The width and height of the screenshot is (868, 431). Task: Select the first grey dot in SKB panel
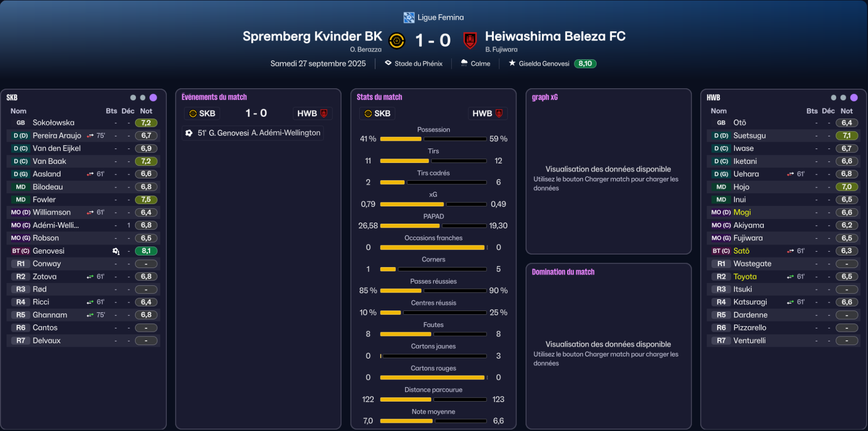tap(133, 97)
